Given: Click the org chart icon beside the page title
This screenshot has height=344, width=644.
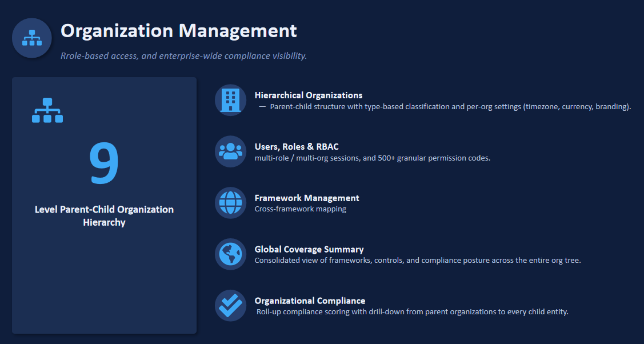Looking at the screenshot, I should [x=31, y=38].
